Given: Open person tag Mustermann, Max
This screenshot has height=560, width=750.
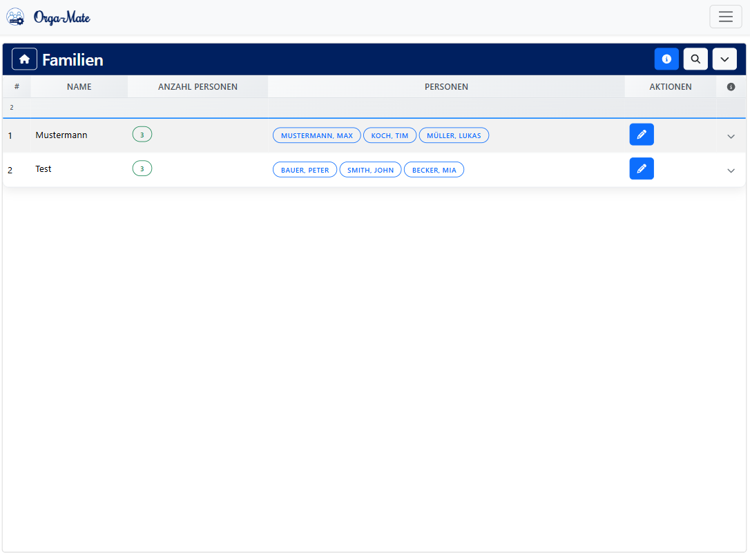Looking at the screenshot, I should [x=316, y=135].
